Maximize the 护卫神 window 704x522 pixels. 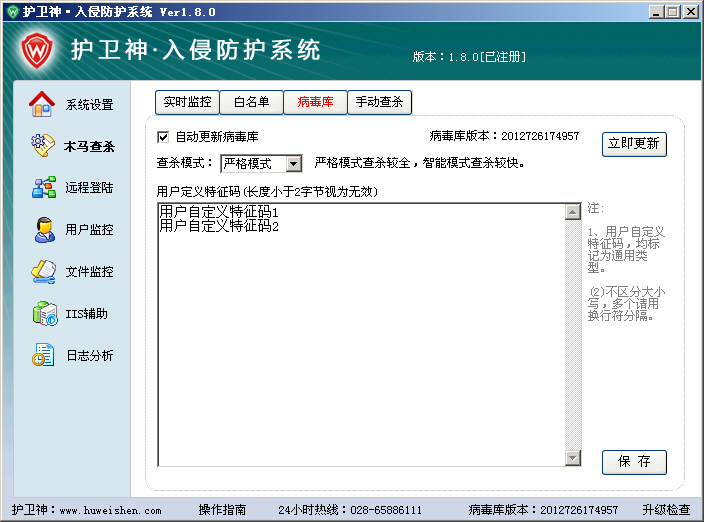673,11
